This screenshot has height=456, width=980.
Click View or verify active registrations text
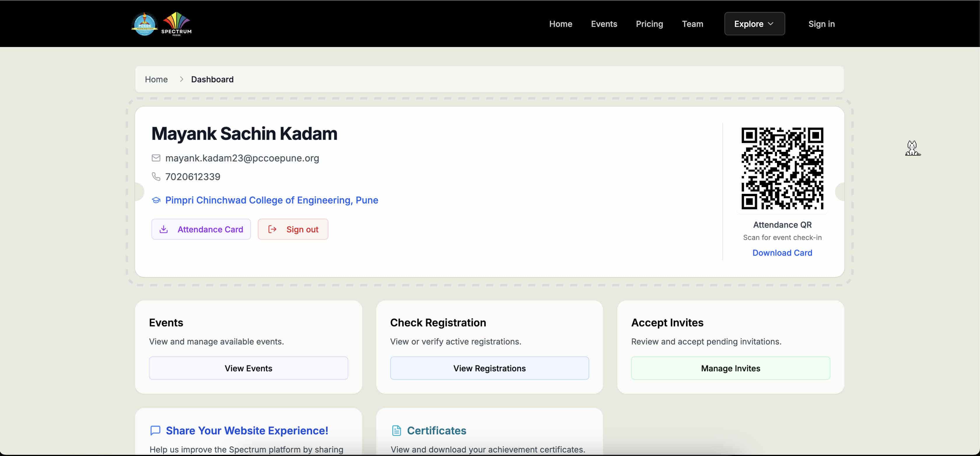click(455, 342)
